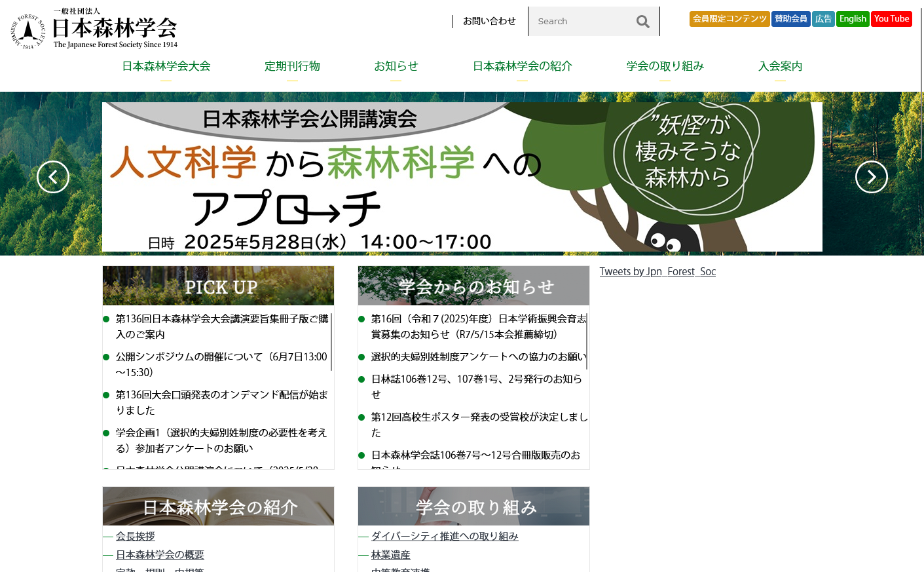Viewport: 924px width, 572px height.
Task: Open the YouTube channel button
Action: pyautogui.click(x=891, y=19)
